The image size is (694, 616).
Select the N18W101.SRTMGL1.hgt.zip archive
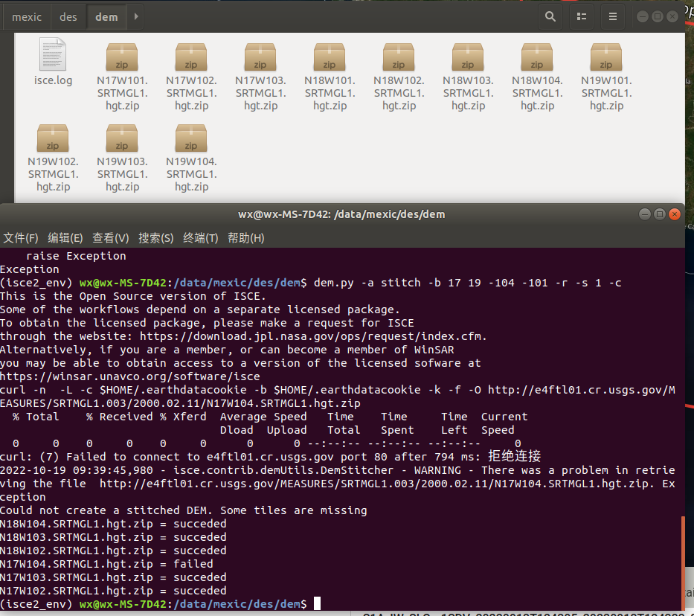point(329,57)
